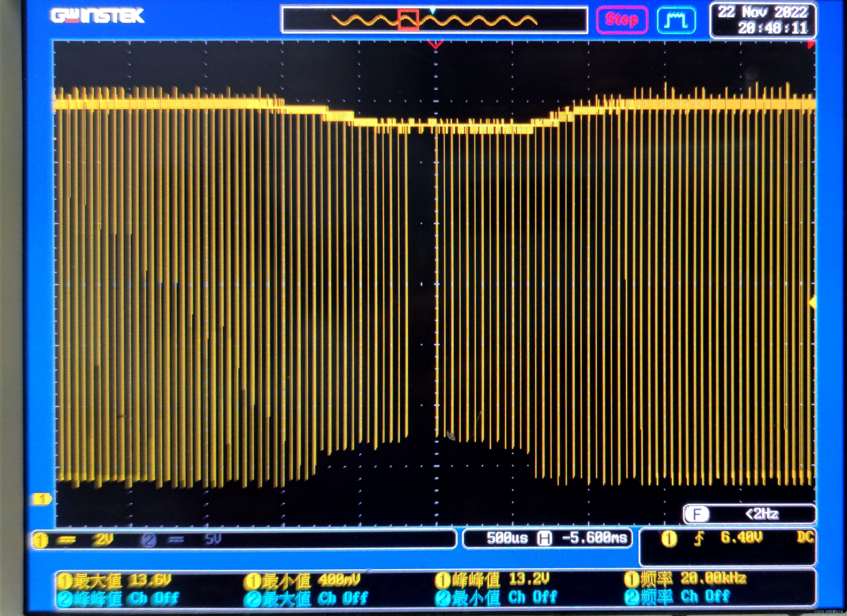This screenshot has height=616, width=847.
Task: Click the date and time display
Action: pyautogui.click(x=763, y=21)
